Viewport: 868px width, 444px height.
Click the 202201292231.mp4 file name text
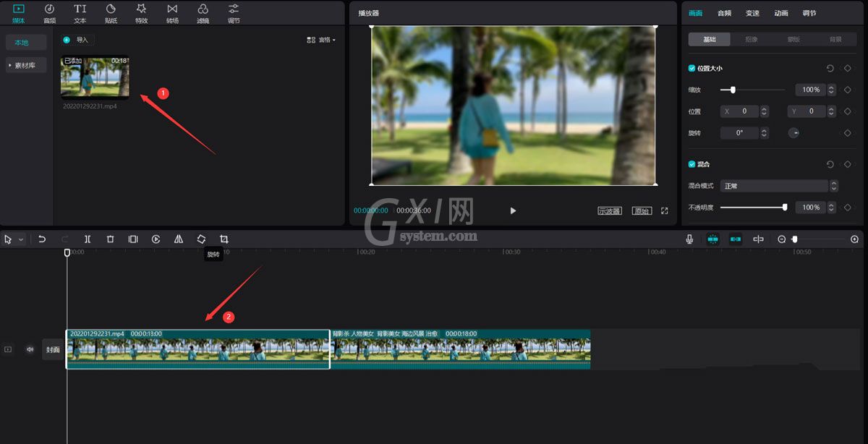pyautogui.click(x=90, y=106)
